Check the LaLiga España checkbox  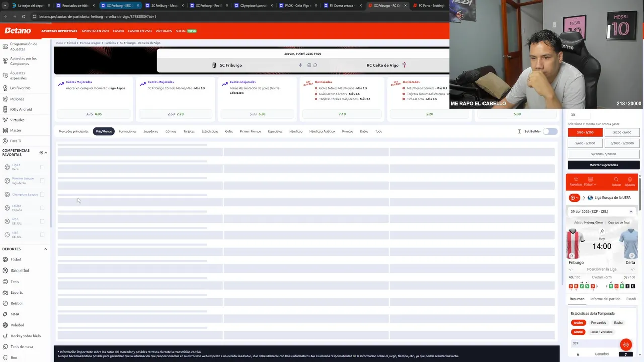point(42,208)
